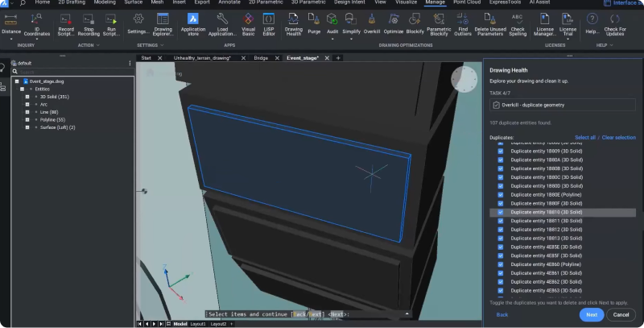
Task: Toggle checkbox for Duplicate entity 1B80E (Polyline)
Action: coord(502,195)
